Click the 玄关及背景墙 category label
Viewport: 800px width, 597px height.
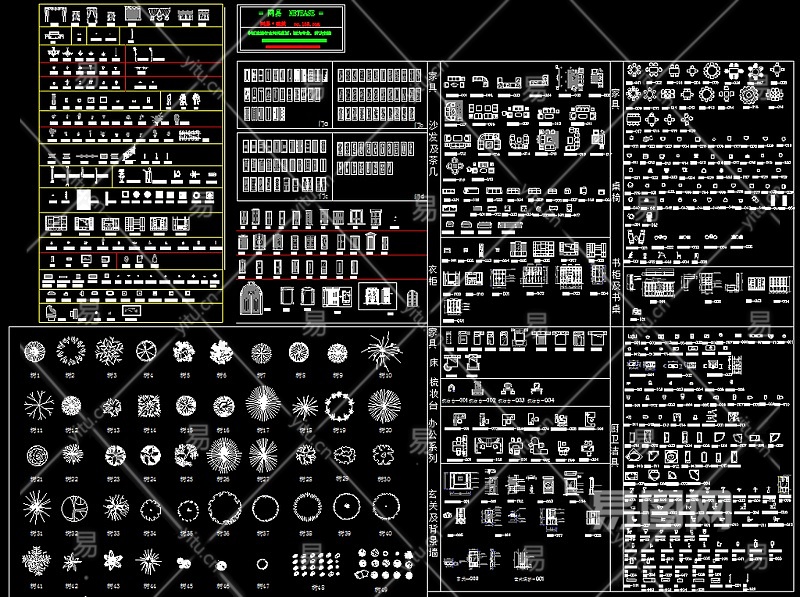coord(433,523)
